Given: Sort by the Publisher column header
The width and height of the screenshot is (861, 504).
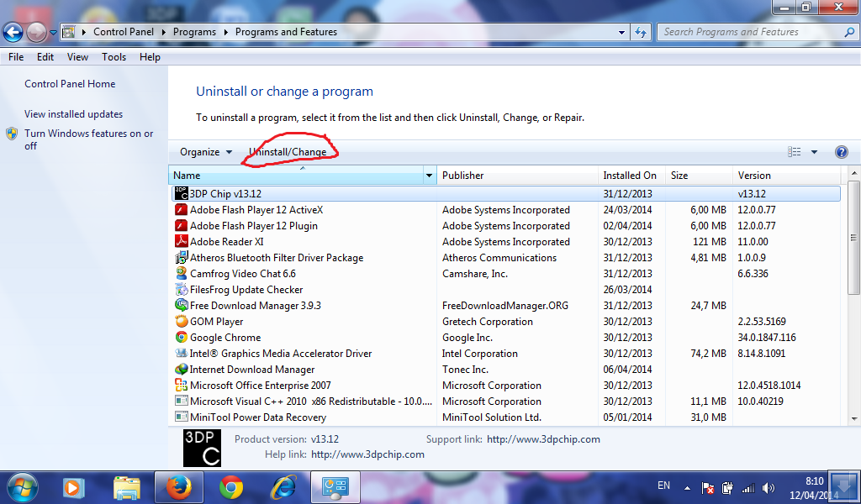Looking at the screenshot, I should (x=517, y=176).
